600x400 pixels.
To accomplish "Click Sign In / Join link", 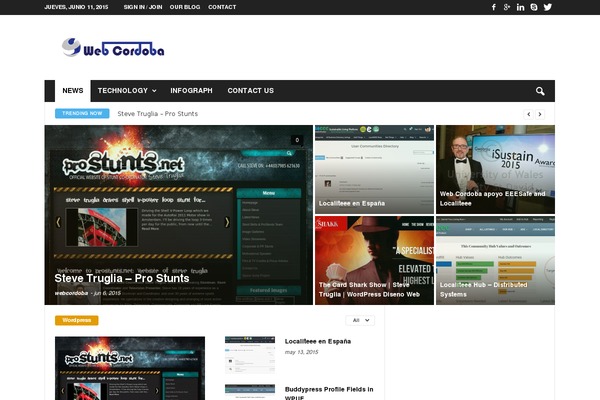I will tap(143, 7).
